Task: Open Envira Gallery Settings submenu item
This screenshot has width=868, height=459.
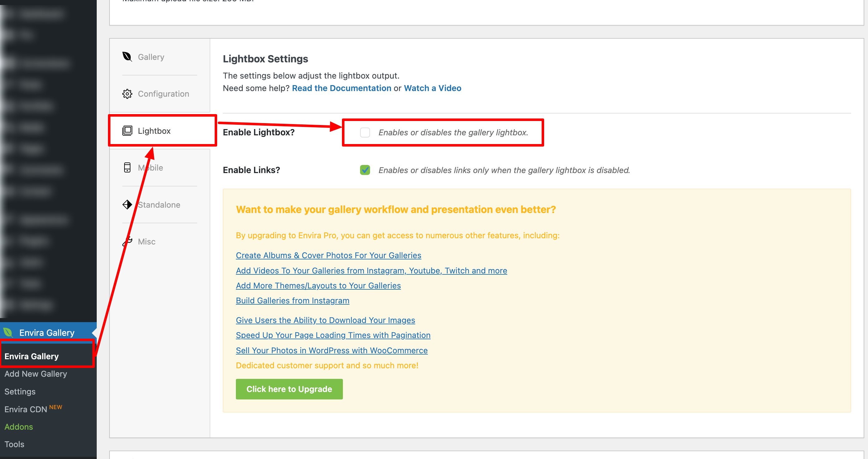Action: pyautogui.click(x=20, y=392)
